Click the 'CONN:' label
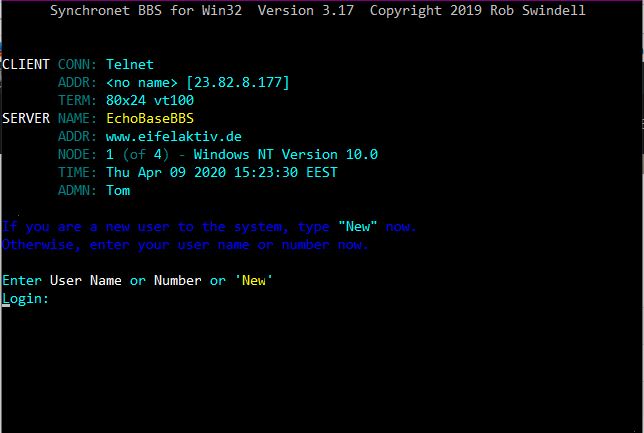The width and height of the screenshot is (644, 433). (x=77, y=64)
